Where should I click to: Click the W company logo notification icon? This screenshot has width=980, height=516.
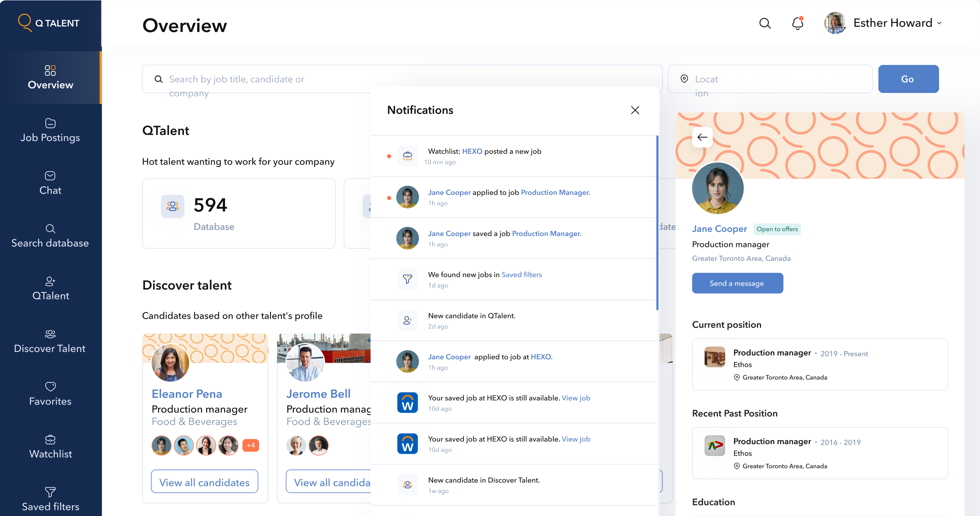pos(407,402)
